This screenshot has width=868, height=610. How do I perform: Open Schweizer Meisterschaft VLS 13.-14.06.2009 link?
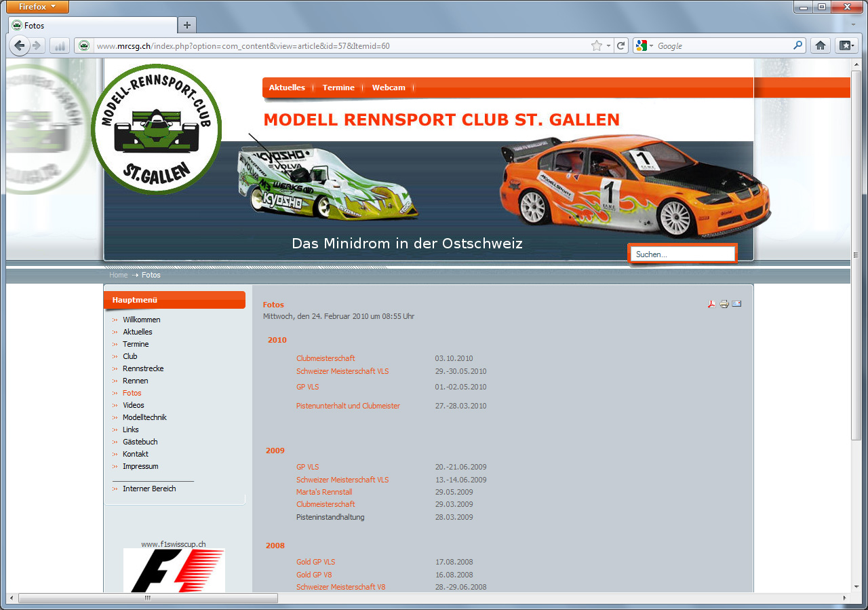(x=342, y=480)
